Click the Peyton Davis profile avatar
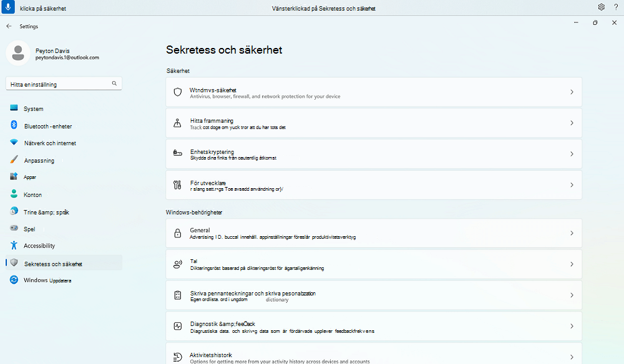The image size is (624, 364). coord(18,53)
